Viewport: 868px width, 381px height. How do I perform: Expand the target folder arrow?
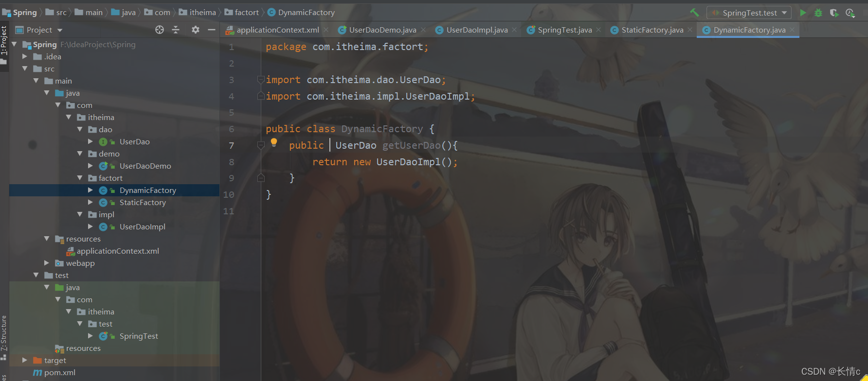(25, 360)
